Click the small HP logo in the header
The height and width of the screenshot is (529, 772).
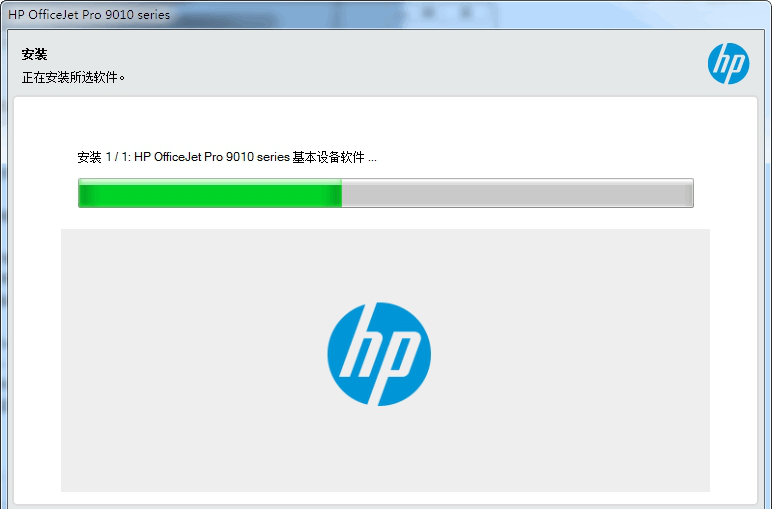728,64
